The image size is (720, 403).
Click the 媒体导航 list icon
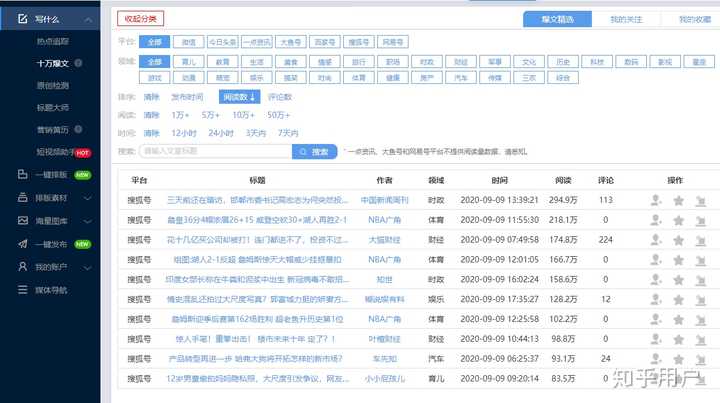(x=22, y=290)
